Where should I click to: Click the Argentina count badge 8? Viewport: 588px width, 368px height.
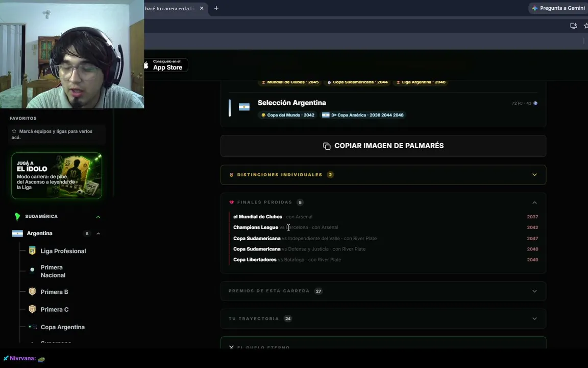[87, 234]
